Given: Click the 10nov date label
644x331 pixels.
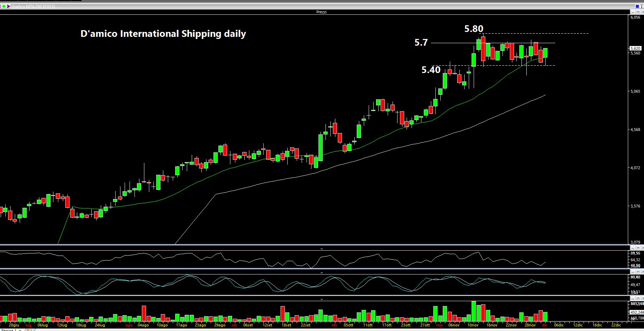Looking at the screenshot, I should point(473,325).
